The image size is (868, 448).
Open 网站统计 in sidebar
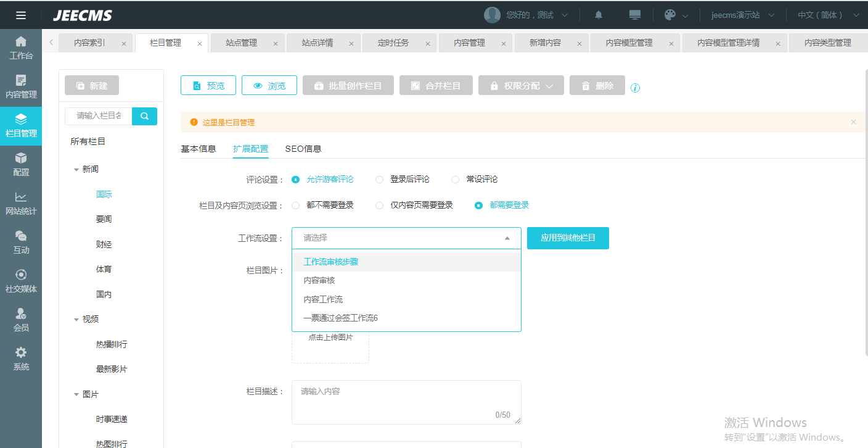coord(21,203)
